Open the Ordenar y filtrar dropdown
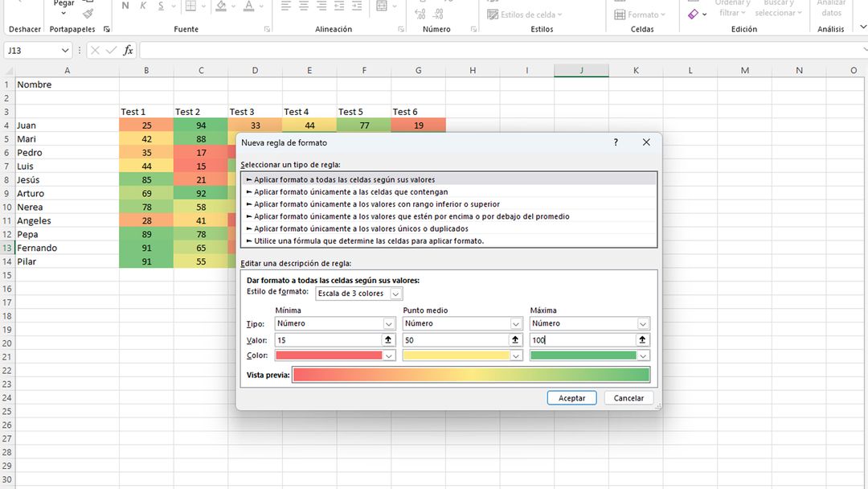868x489 pixels. [732, 8]
